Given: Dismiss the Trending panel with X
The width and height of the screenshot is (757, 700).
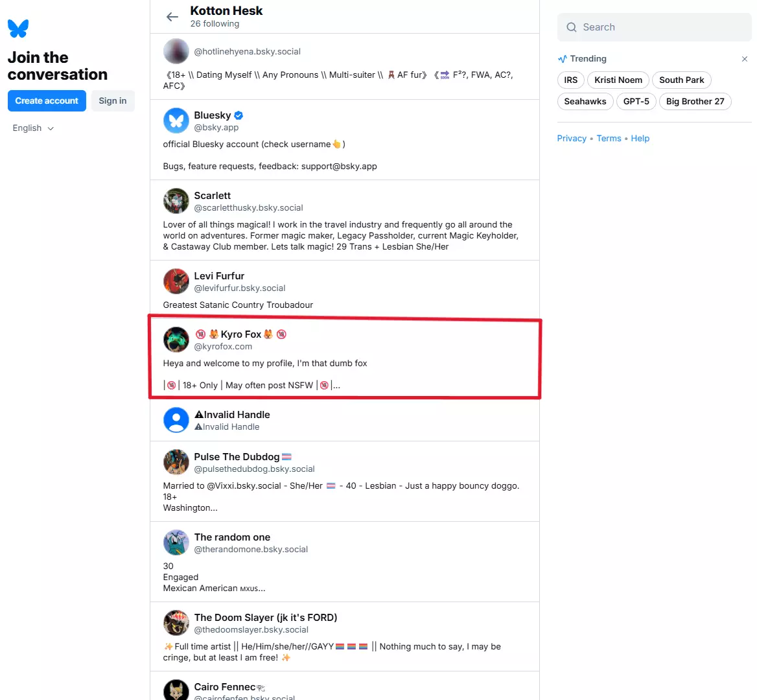Looking at the screenshot, I should click(x=745, y=59).
